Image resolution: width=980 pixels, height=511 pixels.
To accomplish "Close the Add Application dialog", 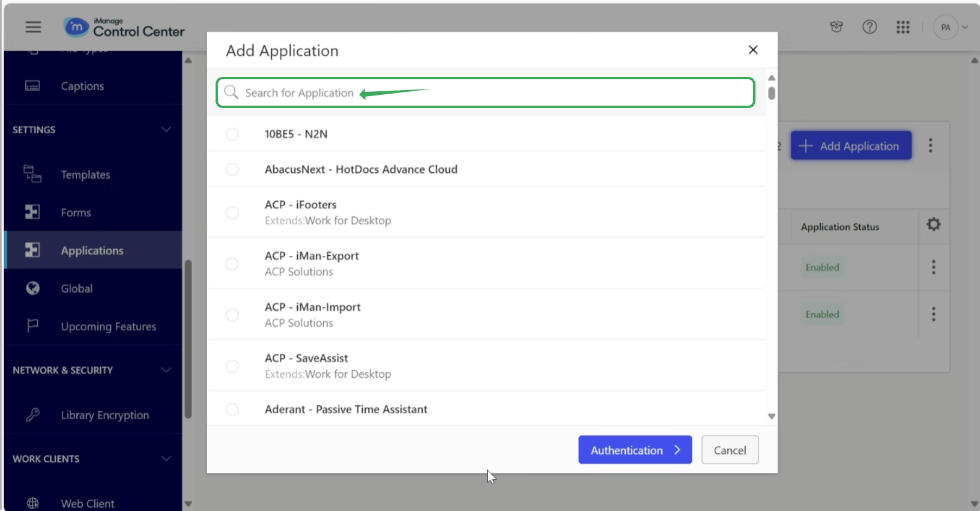I will point(753,50).
